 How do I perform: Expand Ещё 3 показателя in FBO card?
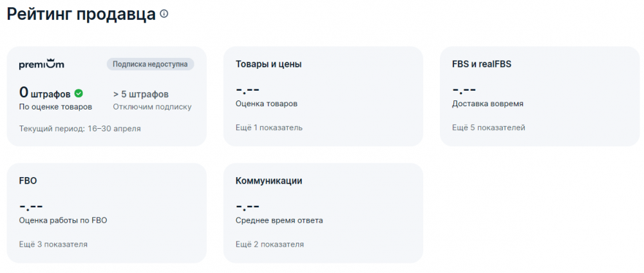tap(53, 244)
